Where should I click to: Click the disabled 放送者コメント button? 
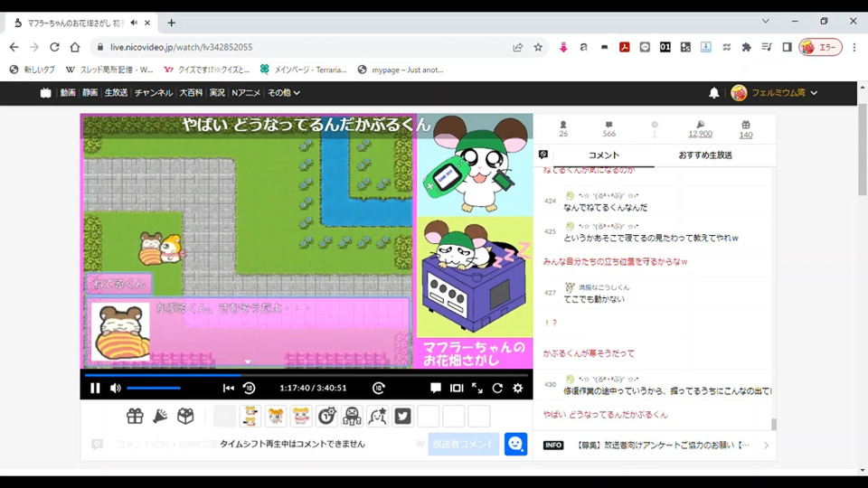pyautogui.click(x=463, y=444)
